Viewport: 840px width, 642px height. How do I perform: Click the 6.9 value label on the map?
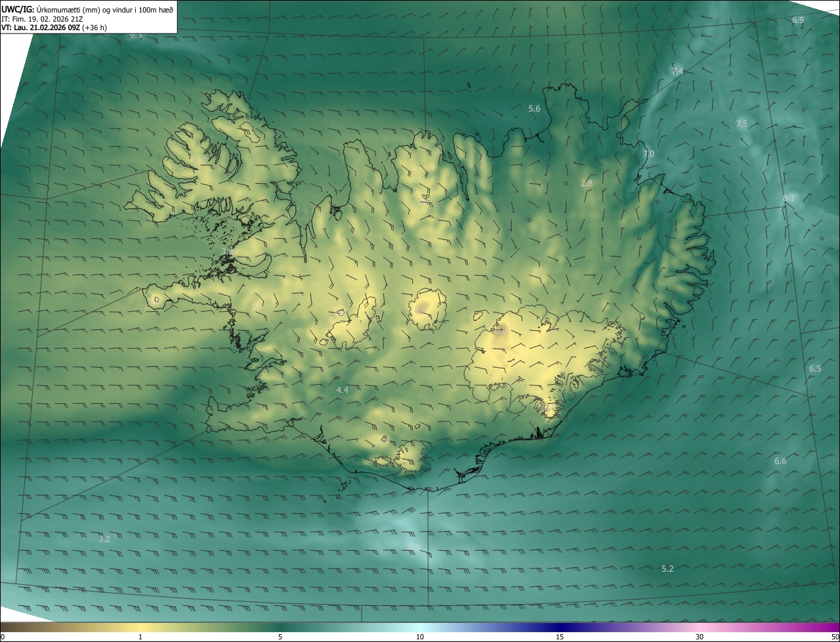(798, 20)
